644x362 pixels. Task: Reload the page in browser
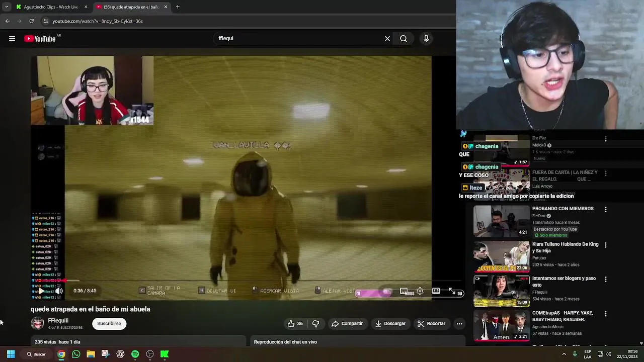(31, 21)
